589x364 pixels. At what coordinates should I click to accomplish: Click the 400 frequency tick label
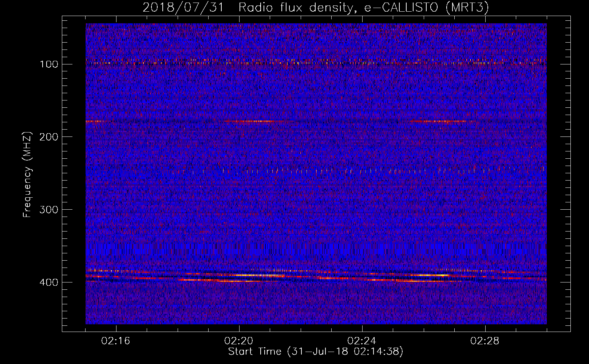pyautogui.click(x=49, y=283)
